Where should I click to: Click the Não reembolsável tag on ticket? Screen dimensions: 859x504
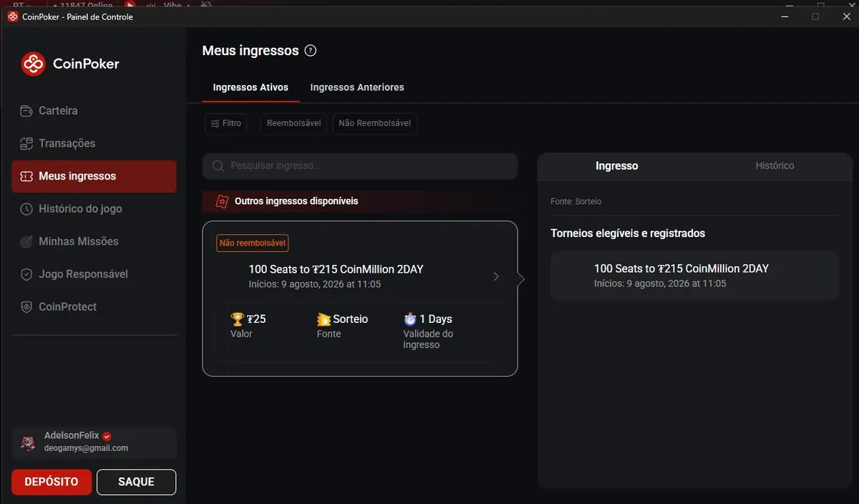pos(253,243)
